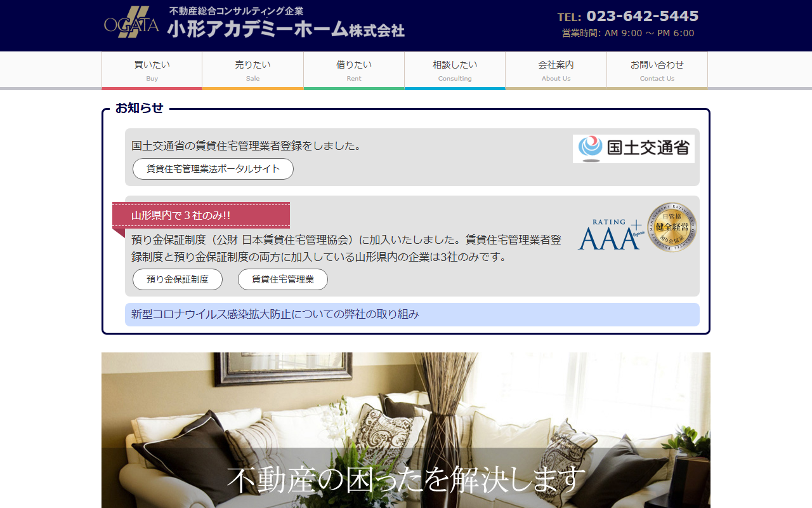The width and height of the screenshot is (812, 508).
Task: Open 会社案内 (About Us) page
Action: click(556, 70)
